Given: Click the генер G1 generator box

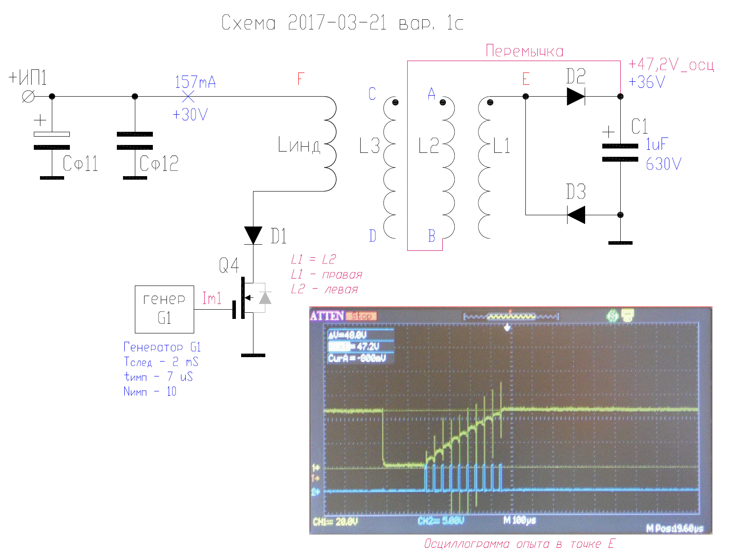Looking at the screenshot, I should pyautogui.click(x=164, y=309).
